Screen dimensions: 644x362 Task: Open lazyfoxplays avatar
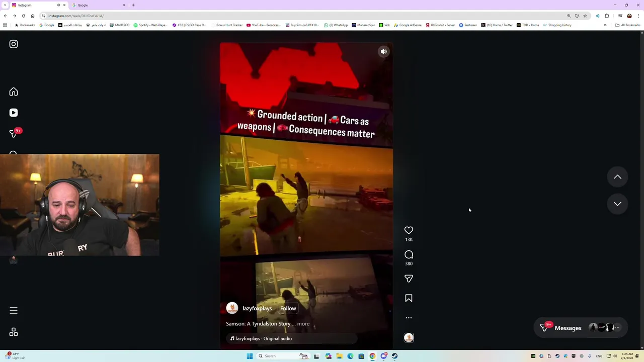pyautogui.click(x=232, y=308)
